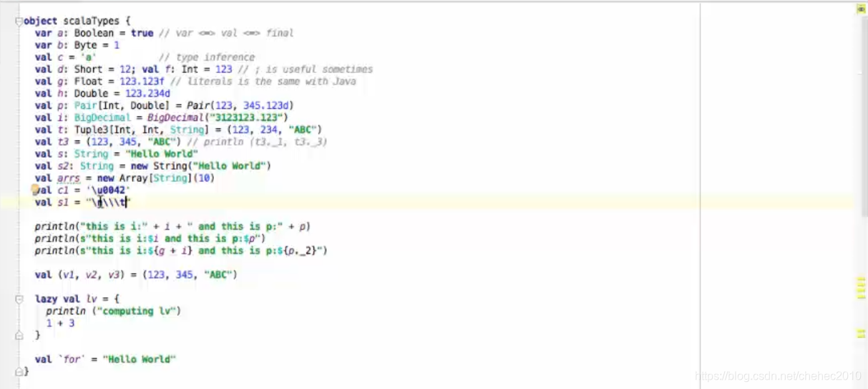Collapse the object scalaTypes code block

(19, 21)
